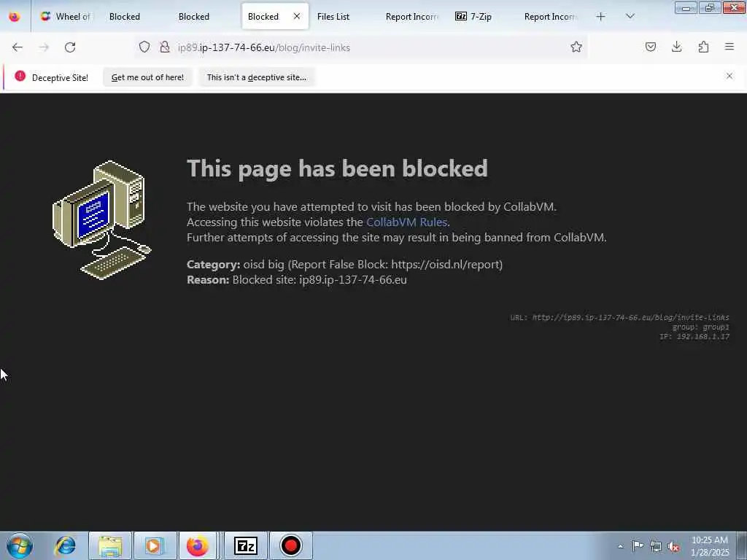The width and height of the screenshot is (747, 560).
Task: Go back to the previous page
Action: click(18, 47)
